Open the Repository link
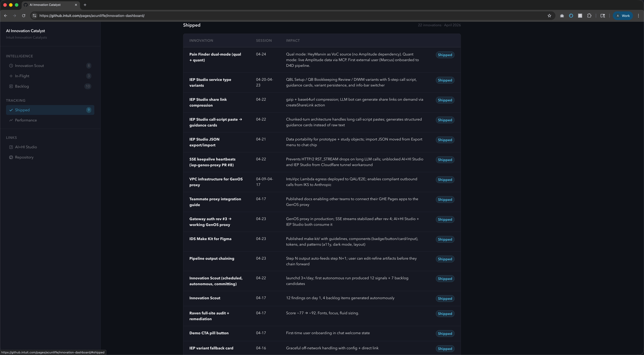Screen dimensions: 644x355 (50, 157)
